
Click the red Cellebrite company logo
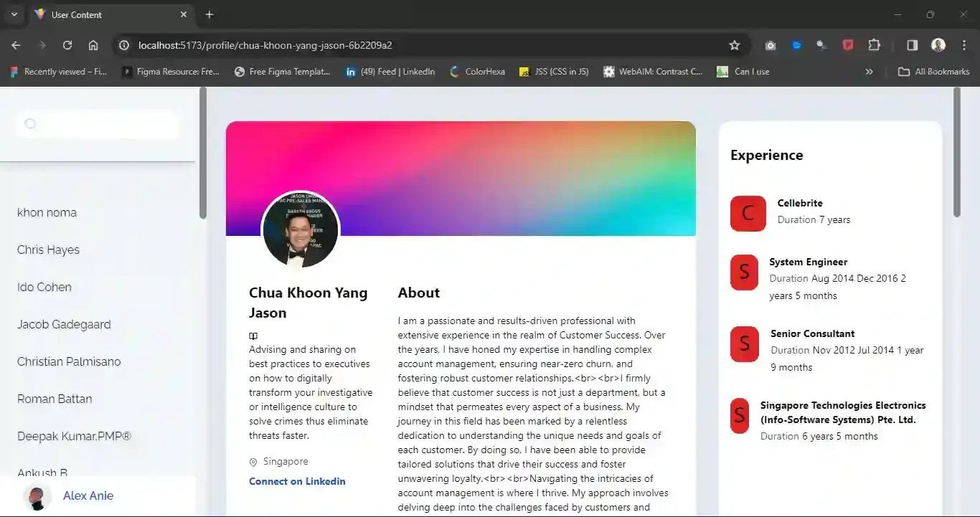(x=748, y=213)
